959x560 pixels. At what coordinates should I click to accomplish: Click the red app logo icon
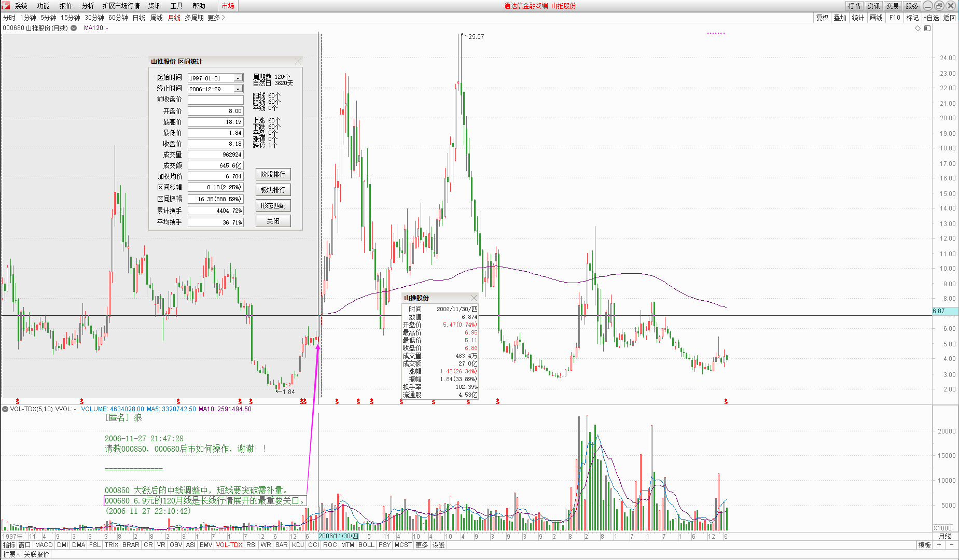pos(6,6)
